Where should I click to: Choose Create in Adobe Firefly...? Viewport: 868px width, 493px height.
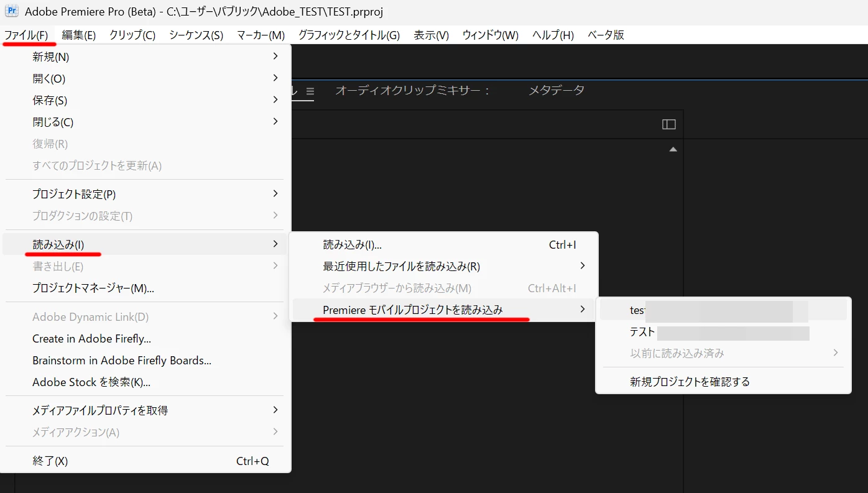(x=145, y=339)
